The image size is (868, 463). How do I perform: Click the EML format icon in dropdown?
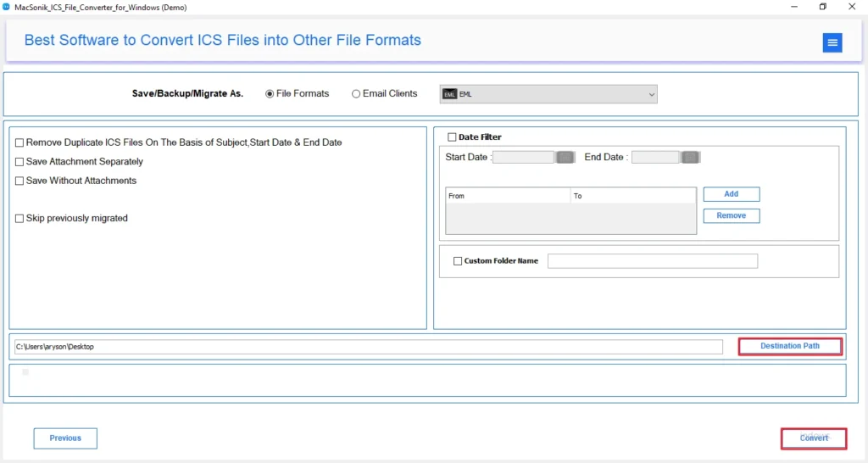[x=449, y=94]
